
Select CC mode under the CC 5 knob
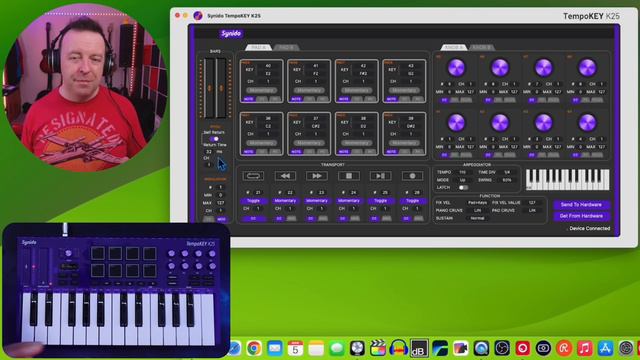pyautogui.click(x=444, y=100)
